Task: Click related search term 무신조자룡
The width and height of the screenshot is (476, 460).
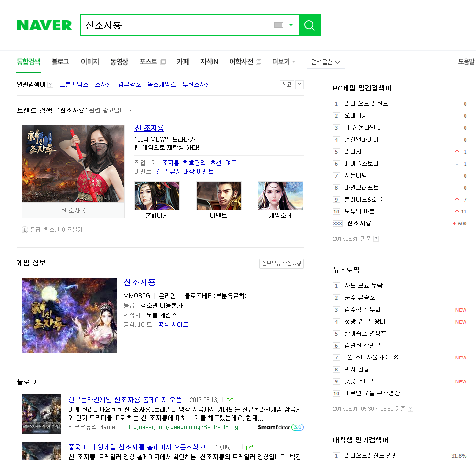Action: [197, 84]
